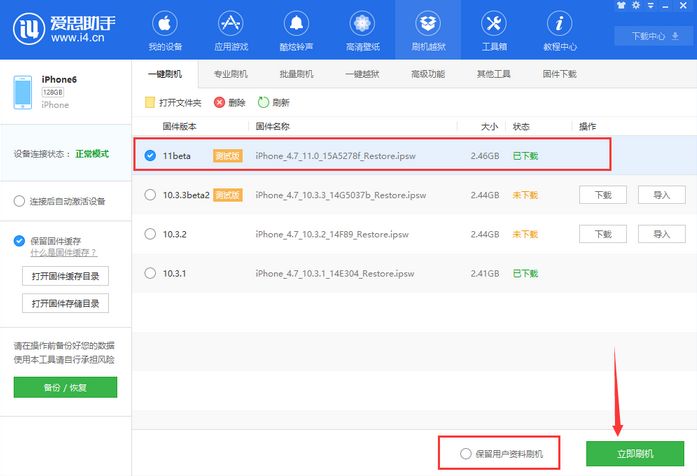Click file iPhone_4.7_10.3.1_14E304_Restore.ipsw
The image size is (697, 476).
coord(335,273)
